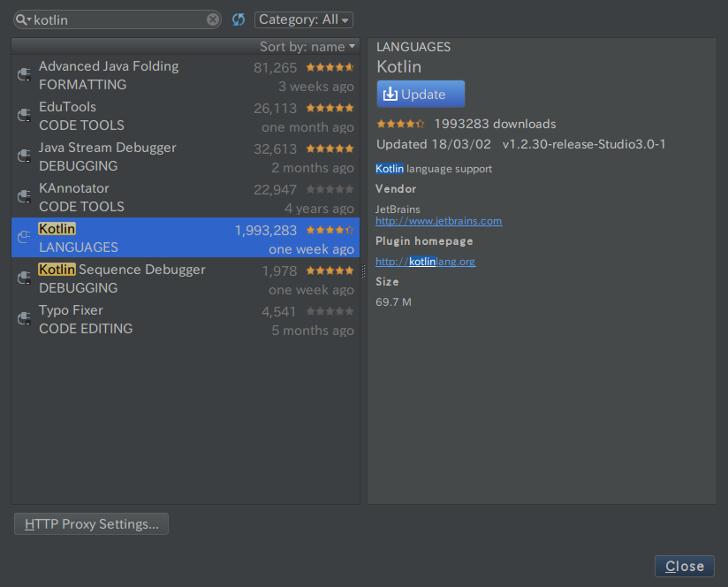Click the JetBrains vendor name

click(398, 210)
